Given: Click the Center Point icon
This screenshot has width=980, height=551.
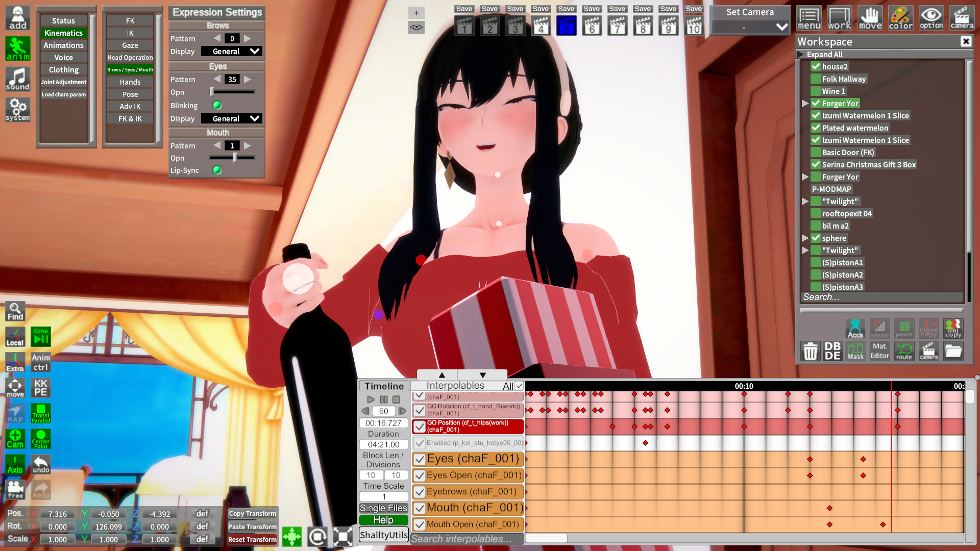Looking at the screenshot, I should (x=41, y=439).
